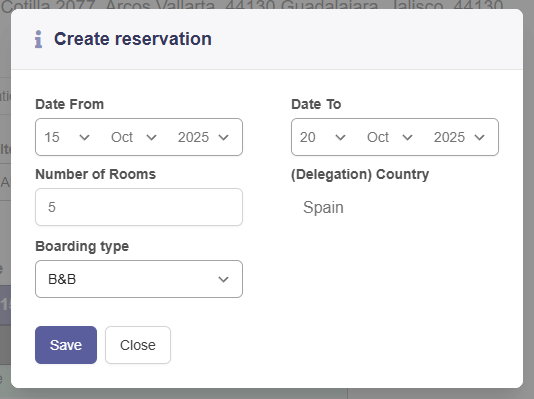This screenshot has width=534, height=399.
Task: Open the Date To month dropdown showing Oct
Action: click(390, 137)
